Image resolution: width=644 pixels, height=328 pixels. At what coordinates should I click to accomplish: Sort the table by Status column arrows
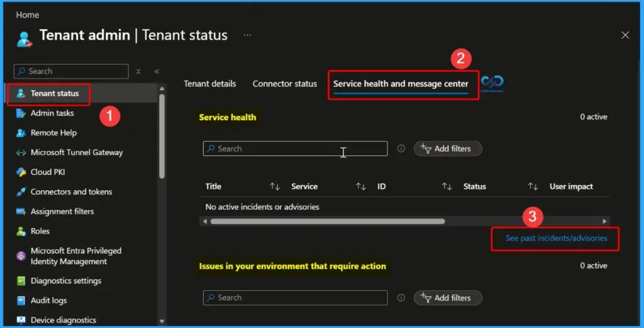tap(533, 186)
